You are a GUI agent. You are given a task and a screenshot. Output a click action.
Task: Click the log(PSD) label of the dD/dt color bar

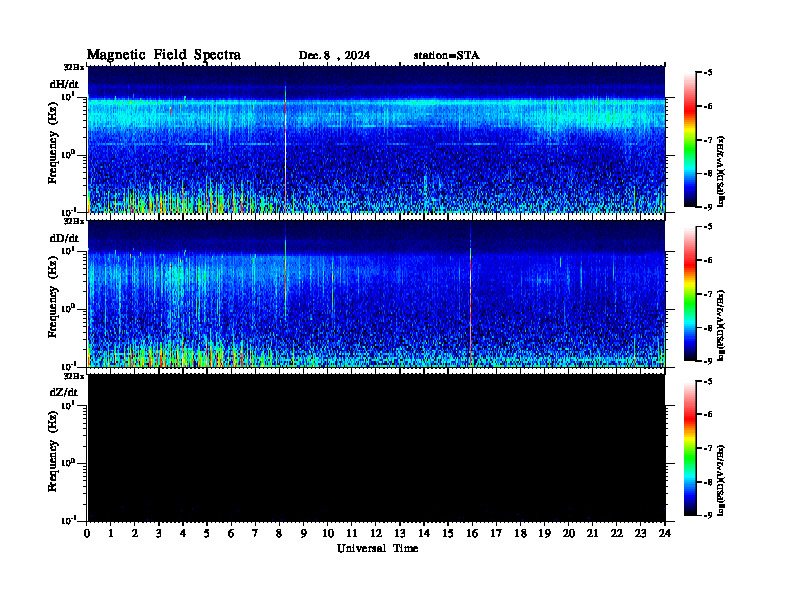click(x=722, y=325)
